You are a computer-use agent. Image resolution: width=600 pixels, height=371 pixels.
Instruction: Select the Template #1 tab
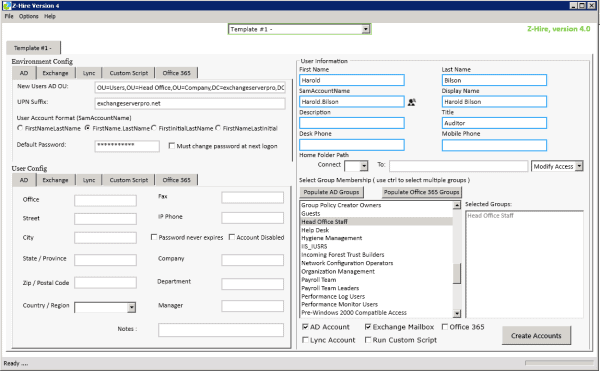[x=33, y=48]
